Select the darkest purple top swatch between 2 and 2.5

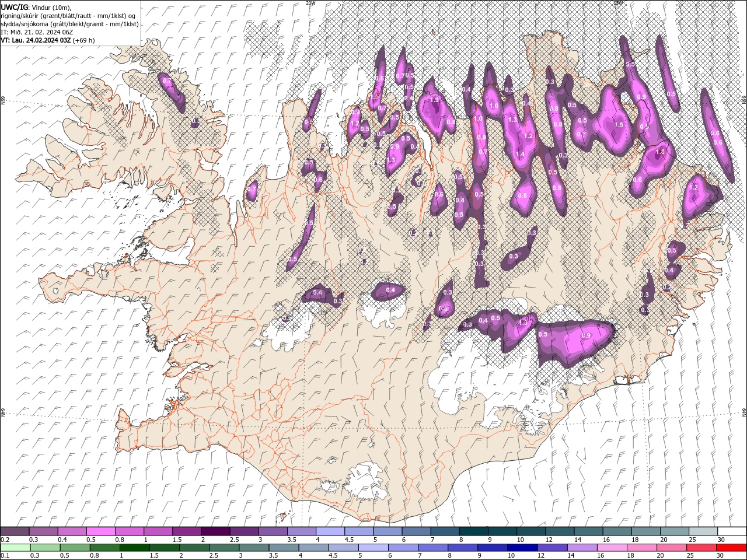tap(215, 531)
